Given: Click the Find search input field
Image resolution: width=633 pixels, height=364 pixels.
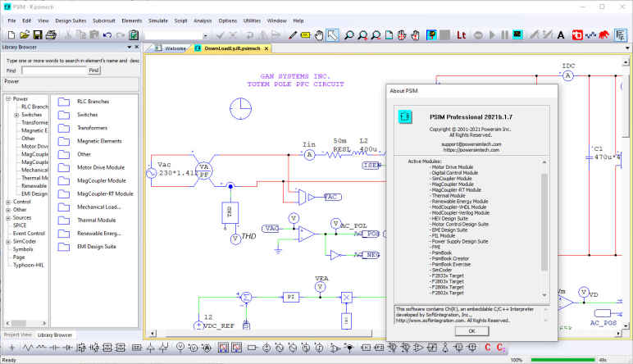Looking at the screenshot, I should [x=52, y=71].
